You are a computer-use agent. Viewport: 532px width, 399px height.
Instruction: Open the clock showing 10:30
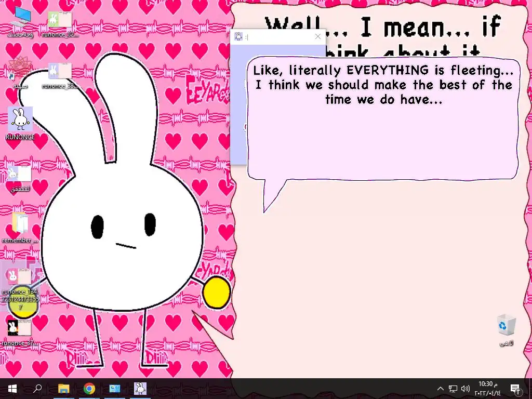487,389
